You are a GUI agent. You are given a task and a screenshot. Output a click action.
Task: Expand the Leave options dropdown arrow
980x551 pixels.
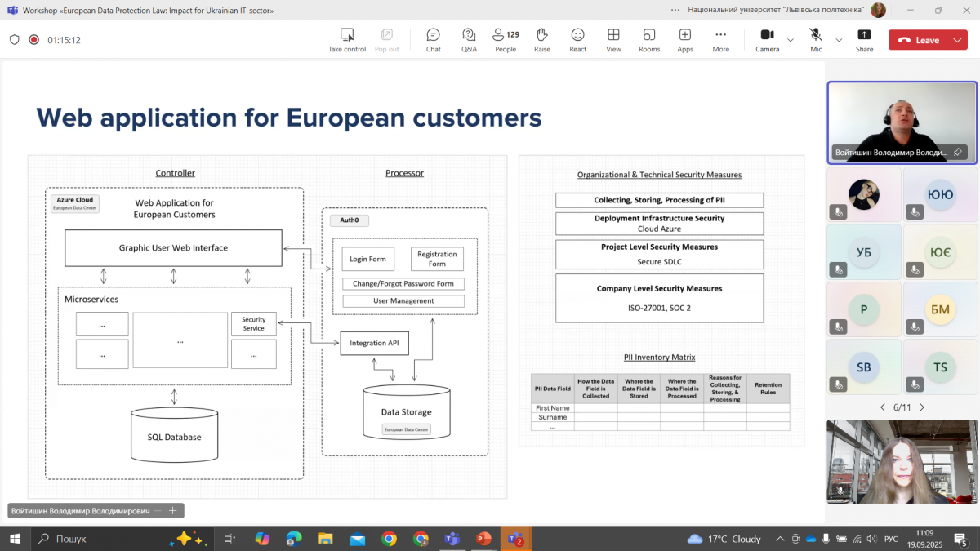(x=958, y=40)
